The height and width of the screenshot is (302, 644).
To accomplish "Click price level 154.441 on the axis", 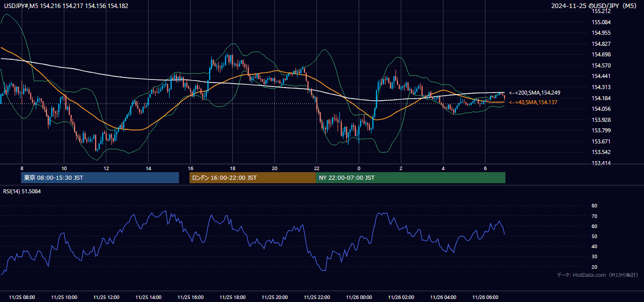I will point(601,76).
